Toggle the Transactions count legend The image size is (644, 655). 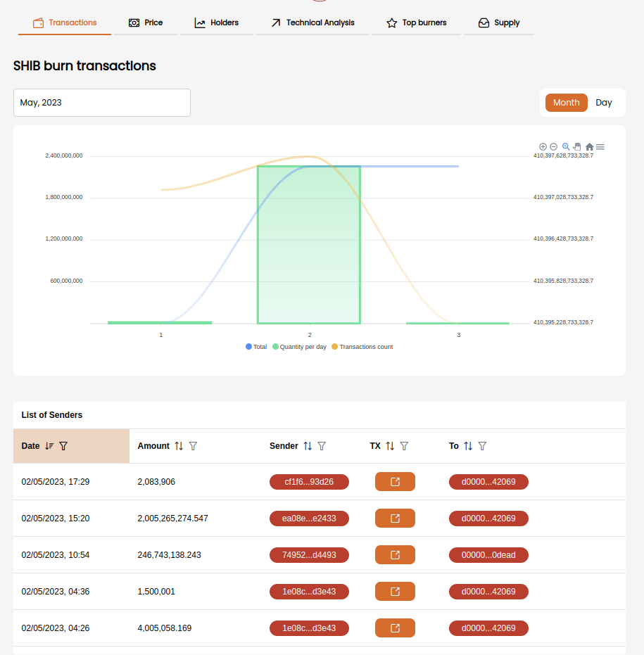(x=362, y=347)
